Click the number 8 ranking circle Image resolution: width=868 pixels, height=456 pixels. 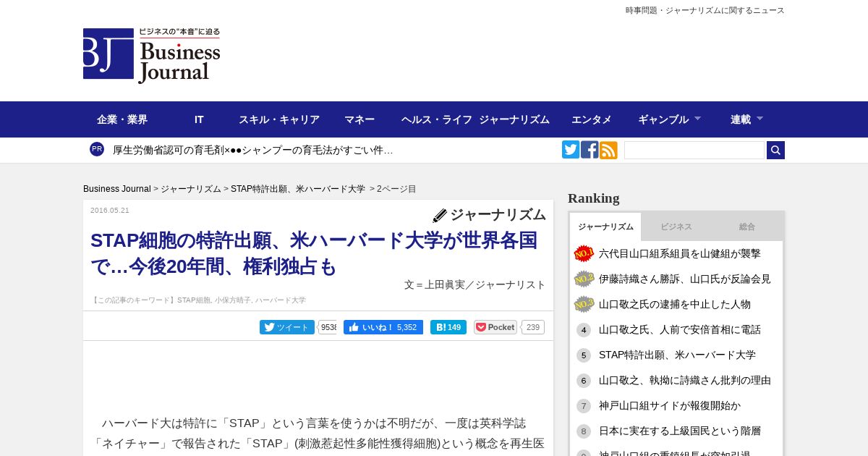coord(584,431)
